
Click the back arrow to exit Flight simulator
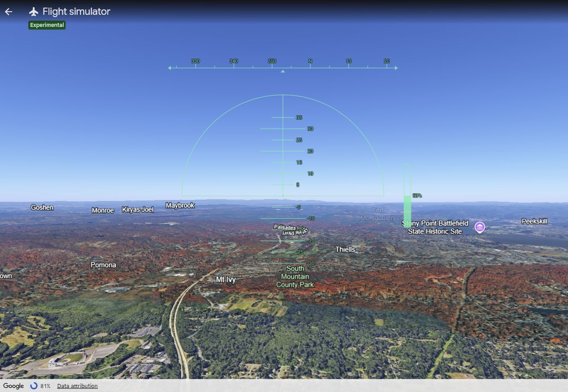(9, 12)
